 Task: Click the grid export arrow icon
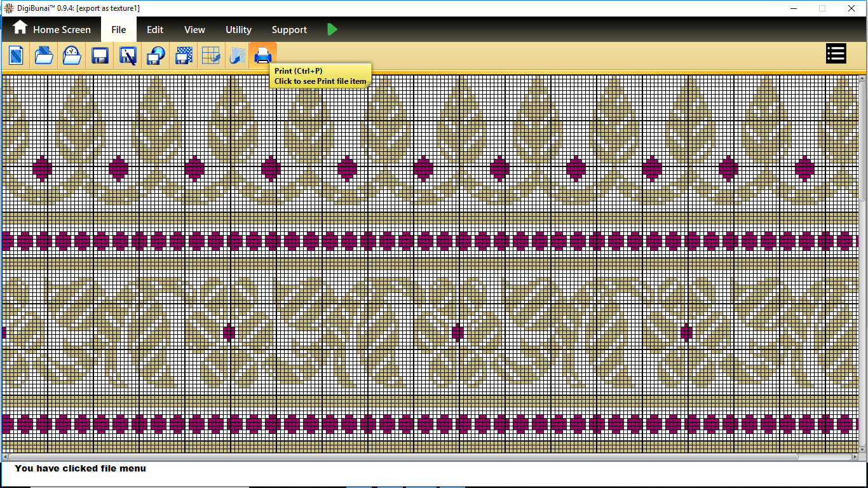coord(211,56)
